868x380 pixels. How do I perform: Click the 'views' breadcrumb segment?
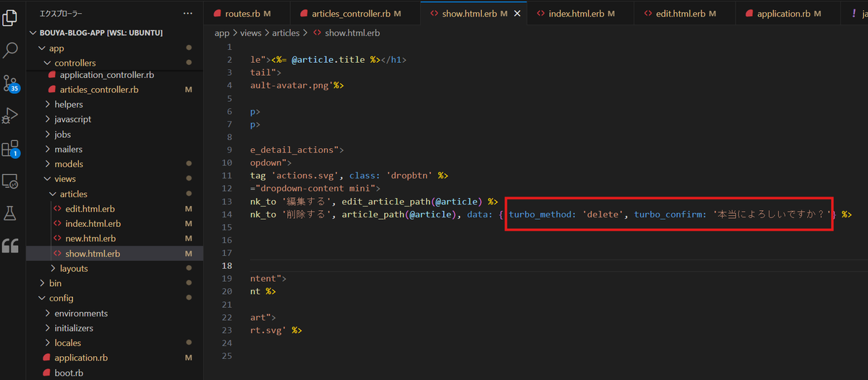point(252,33)
